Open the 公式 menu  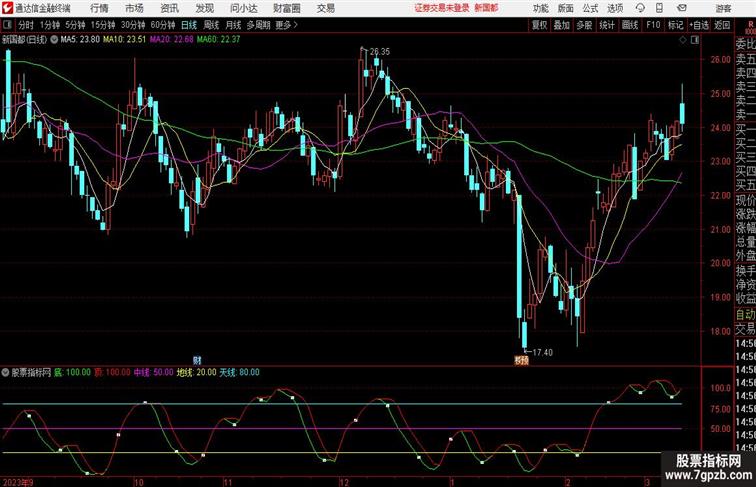click(590, 8)
